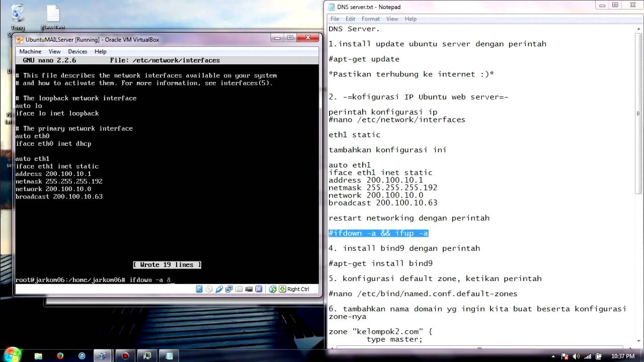The height and width of the screenshot is (362, 644).
Task: Click the '#apt-get update' line in Notepad
Action: [x=364, y=59]
